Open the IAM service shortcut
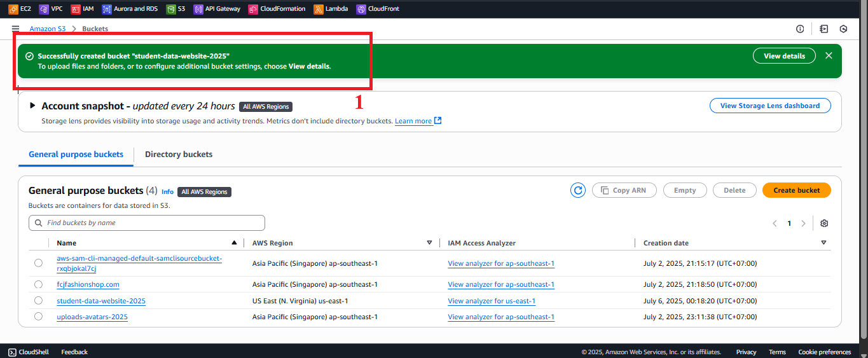 click(x=83, y=9)
